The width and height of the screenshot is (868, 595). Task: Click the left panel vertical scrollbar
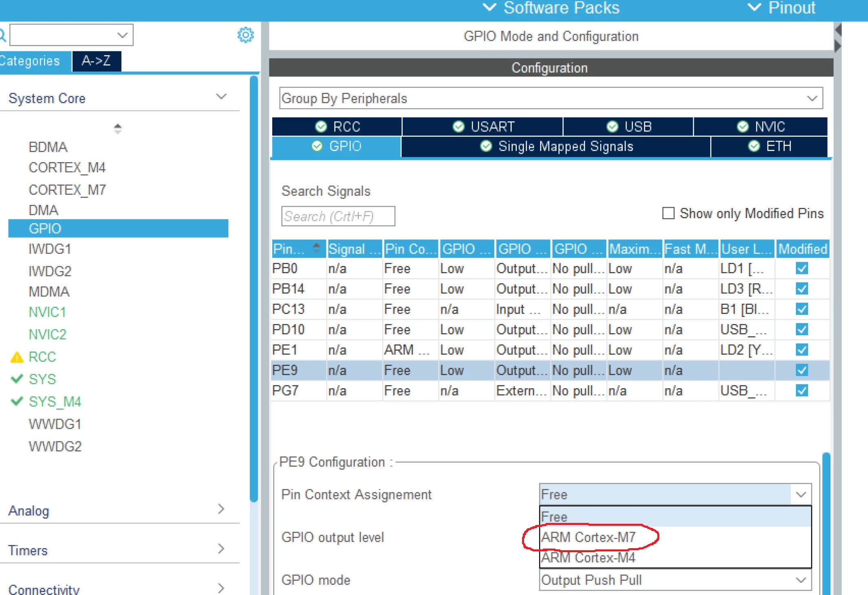coord(254,289)
